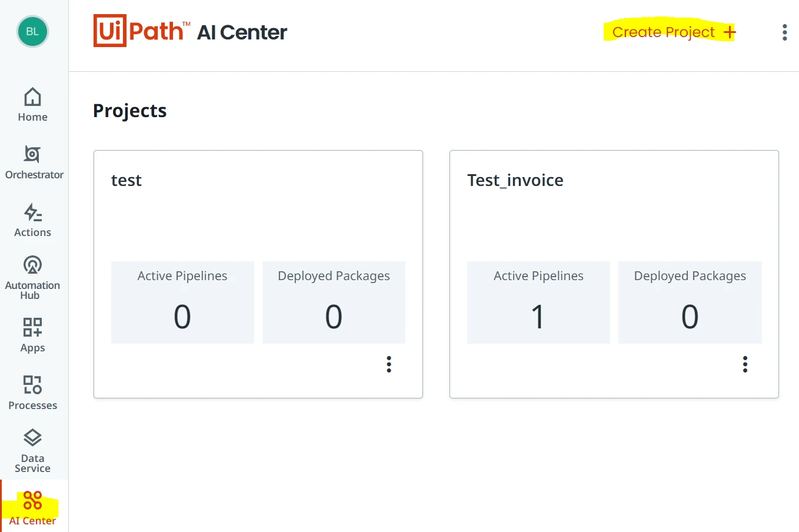Open Automation Hub from the sidebar
Viewport: 799px width, 532px height.
[x=32, y=278]
